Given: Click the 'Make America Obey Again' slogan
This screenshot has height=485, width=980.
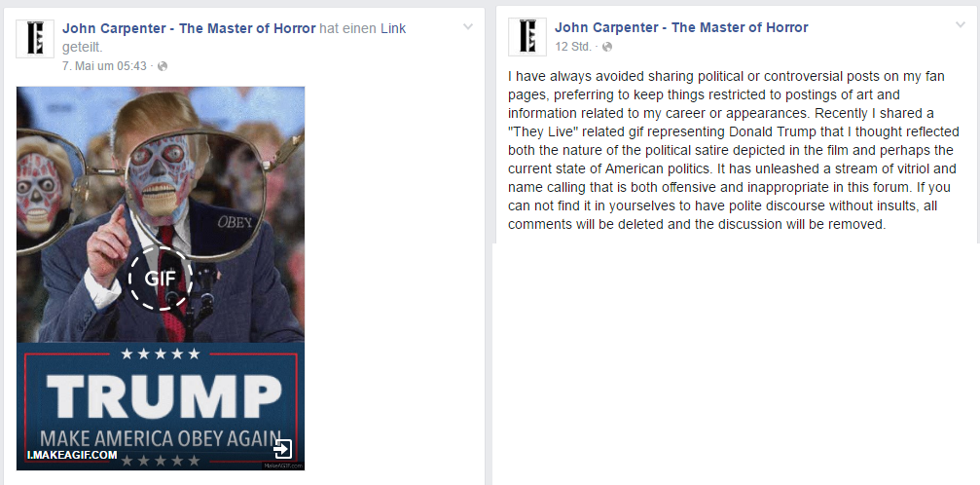Looking at the screenshot, I should coord(160,438).
